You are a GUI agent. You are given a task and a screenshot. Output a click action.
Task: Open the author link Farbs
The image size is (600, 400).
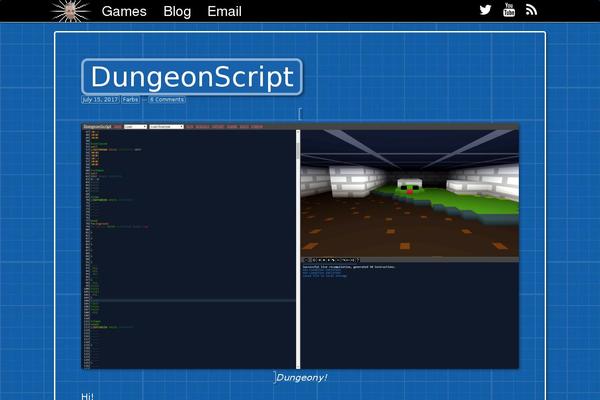131,100
